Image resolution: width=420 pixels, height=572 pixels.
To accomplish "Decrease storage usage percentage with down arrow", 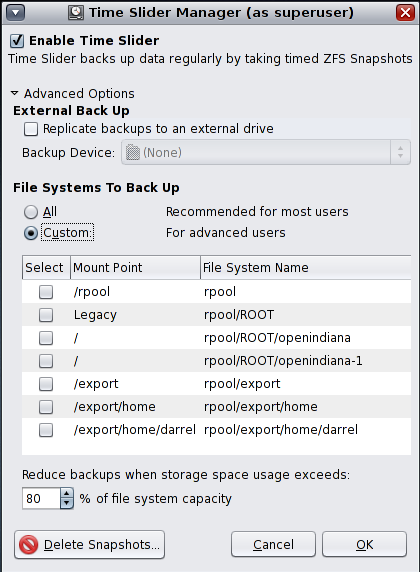I will point(66,503).
